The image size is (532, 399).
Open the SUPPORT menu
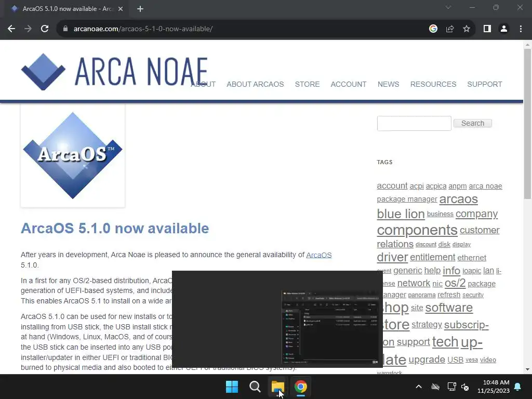coord(485,84)
